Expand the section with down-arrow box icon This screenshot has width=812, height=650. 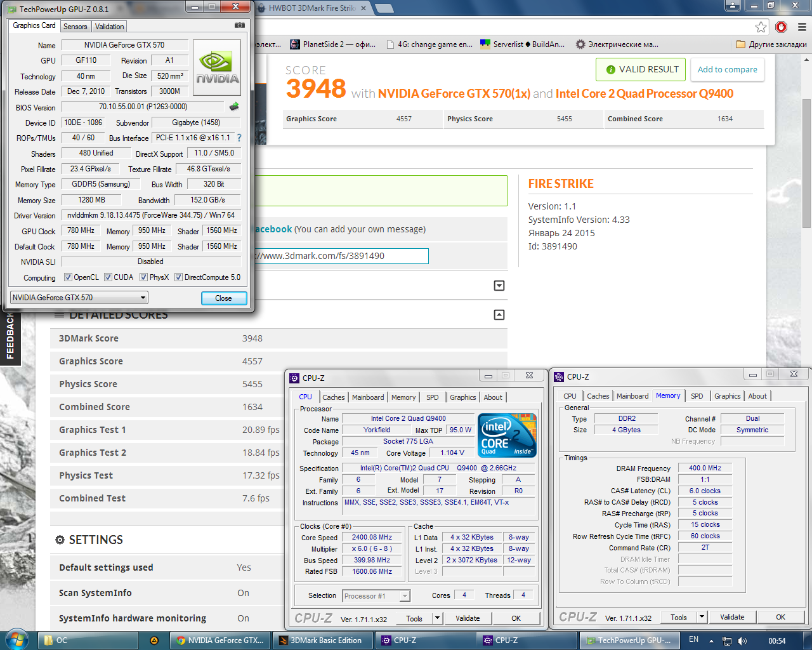click(x=499, y=286)
